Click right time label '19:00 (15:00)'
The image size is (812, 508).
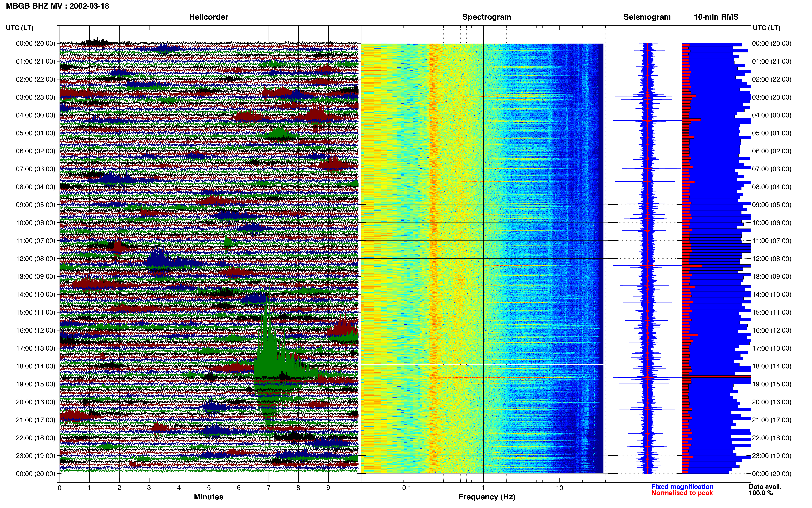pos(772,384)
